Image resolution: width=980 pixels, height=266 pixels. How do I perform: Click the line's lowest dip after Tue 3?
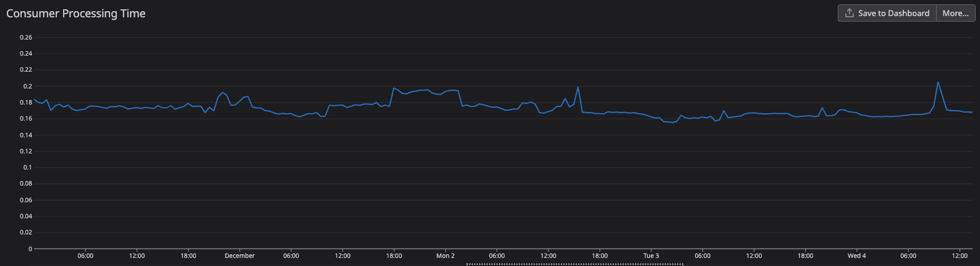tap(671, 122)
